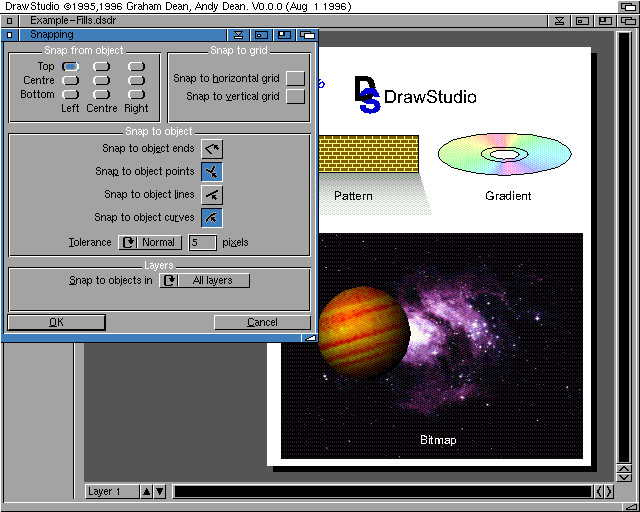
Task: Click the horizontal scrollbar left arrow
Action: click(x=599, y=492)
